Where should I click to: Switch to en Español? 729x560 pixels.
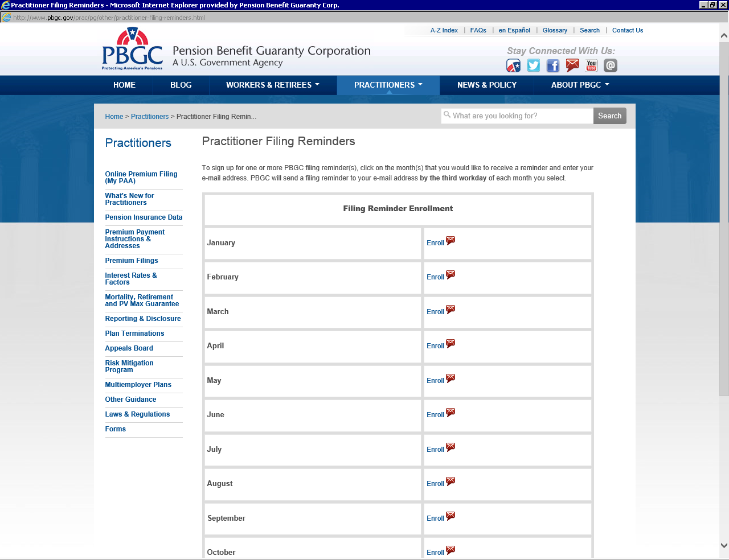pyautogui.click(x=514, y=31)
